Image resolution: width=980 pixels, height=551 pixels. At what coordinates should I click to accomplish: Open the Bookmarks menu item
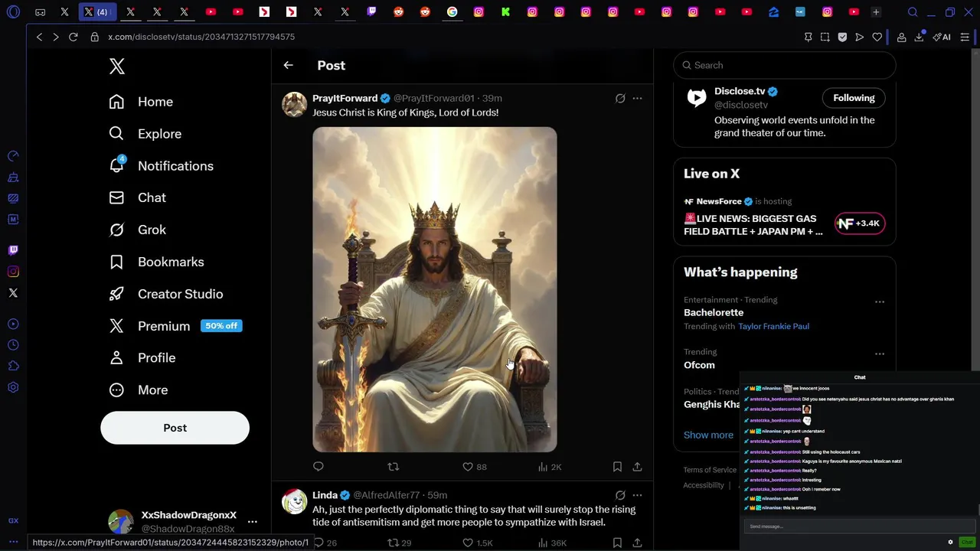coord(170,262)
